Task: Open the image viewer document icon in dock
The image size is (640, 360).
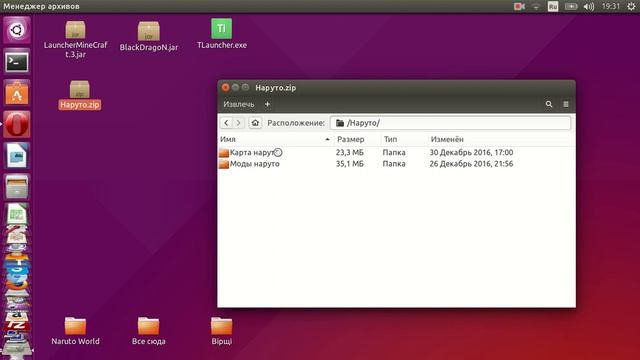Action: pyautogui.click(x=17, y=156)
